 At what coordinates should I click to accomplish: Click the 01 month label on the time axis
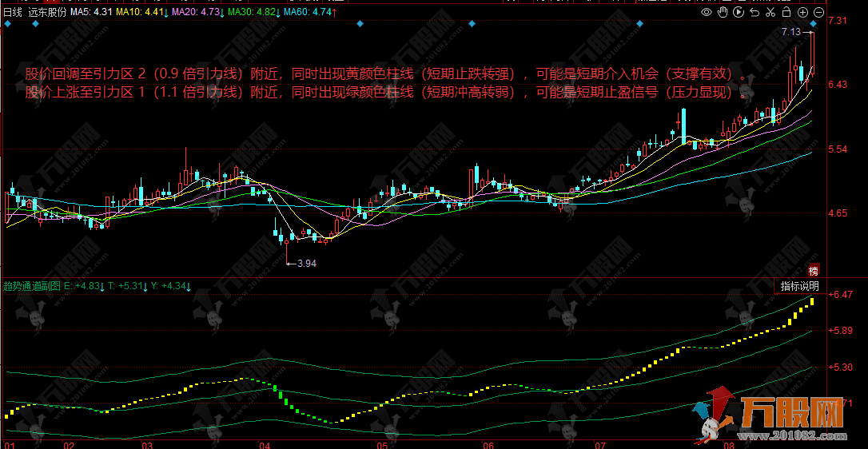(10, 444)
